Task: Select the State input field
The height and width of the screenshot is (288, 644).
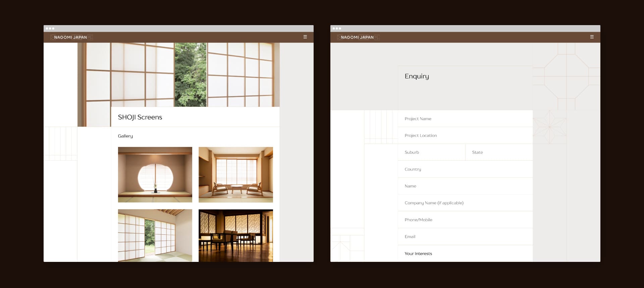Action: click(498, 152)
